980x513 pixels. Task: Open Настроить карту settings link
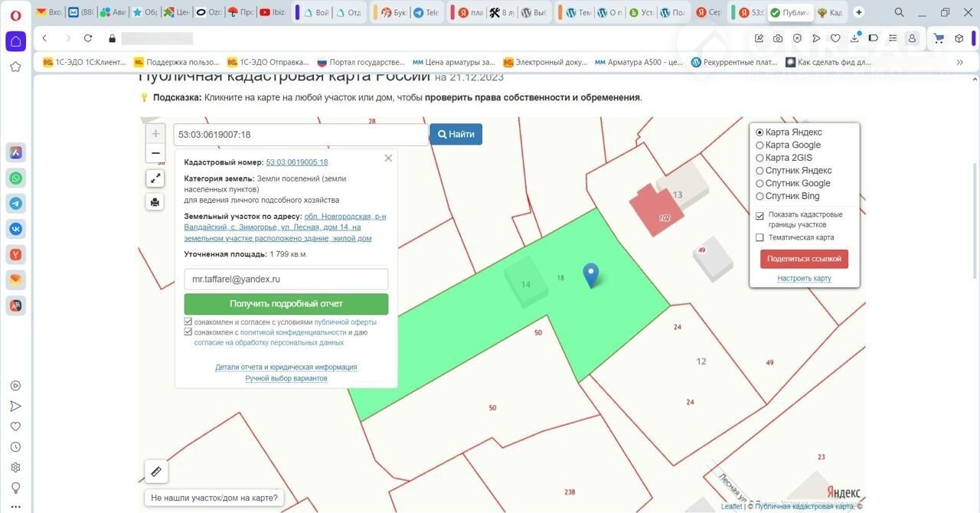804,279
